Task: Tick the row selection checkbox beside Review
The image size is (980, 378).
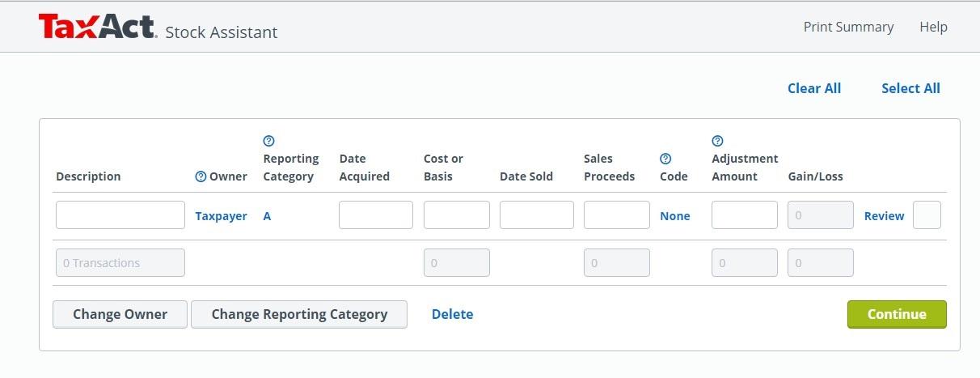Action: pos(927,215)
